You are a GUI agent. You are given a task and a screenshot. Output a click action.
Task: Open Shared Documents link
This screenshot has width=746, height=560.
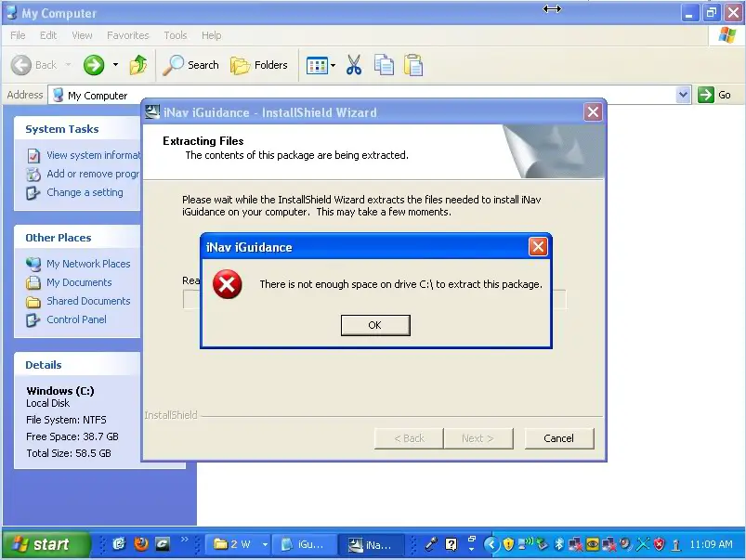point(88,301)
